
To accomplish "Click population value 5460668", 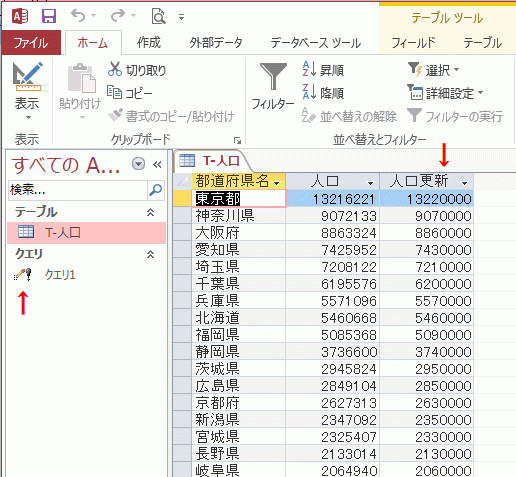I will pyautogui.click(x=333, y=318).
